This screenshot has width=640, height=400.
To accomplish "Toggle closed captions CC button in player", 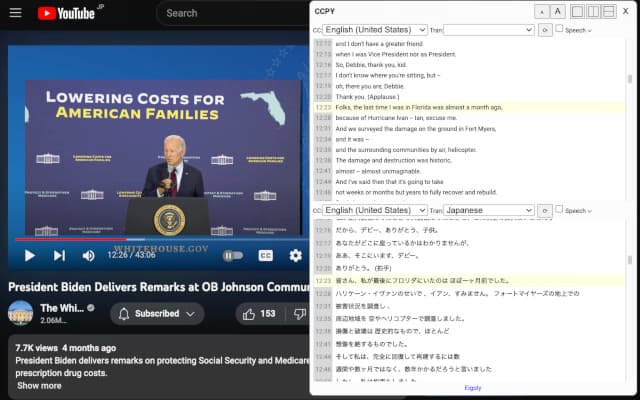I will [265, 256].
